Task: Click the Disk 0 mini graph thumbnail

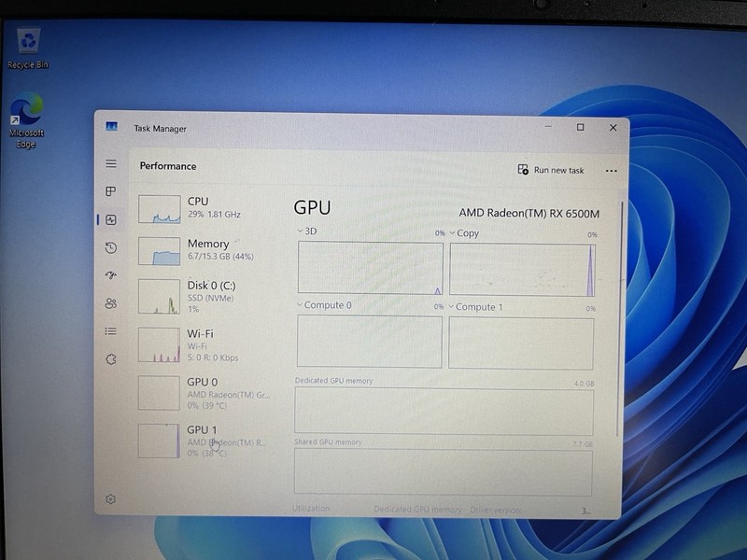Action: (x=159, y=296)
